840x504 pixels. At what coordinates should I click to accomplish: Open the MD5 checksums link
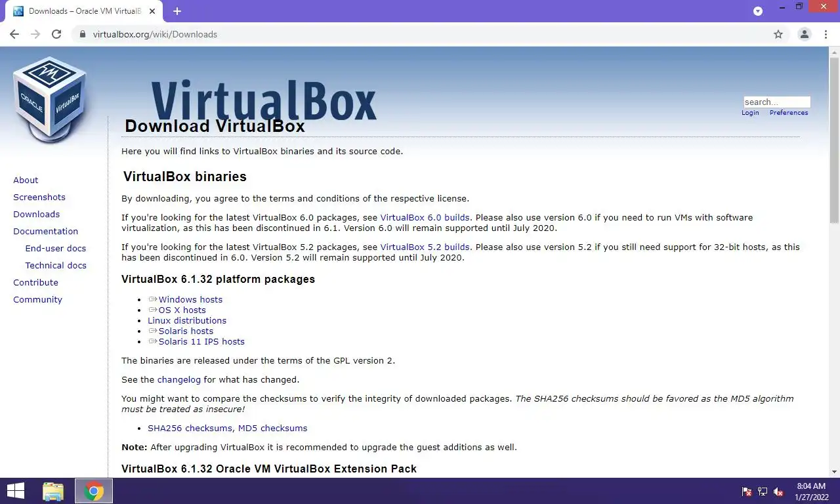[272, 428]
